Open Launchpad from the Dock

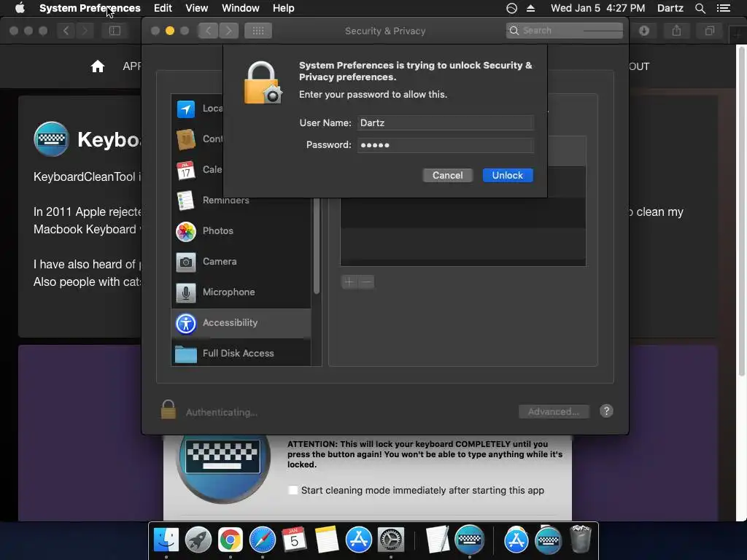tap(198, 540)
